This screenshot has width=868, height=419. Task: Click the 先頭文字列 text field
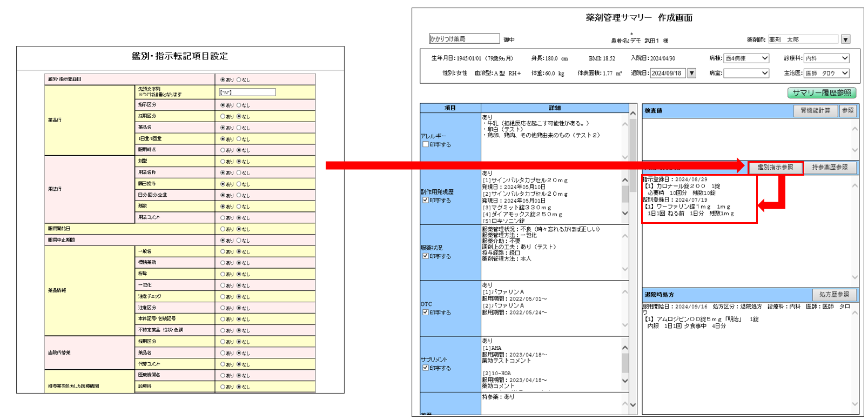(247, 92)
